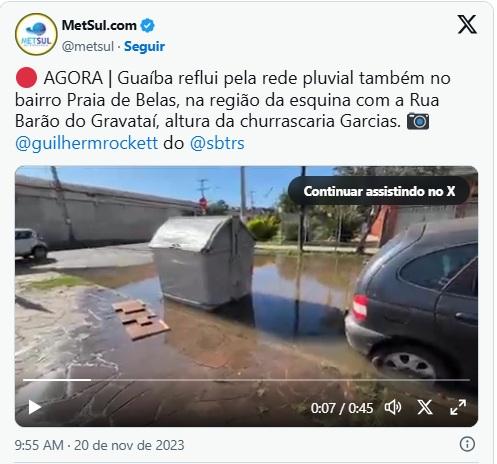This screenshot has height=464, width=497.
Task: Expand the video to fullscreen
Action: (x=458, y=407)
